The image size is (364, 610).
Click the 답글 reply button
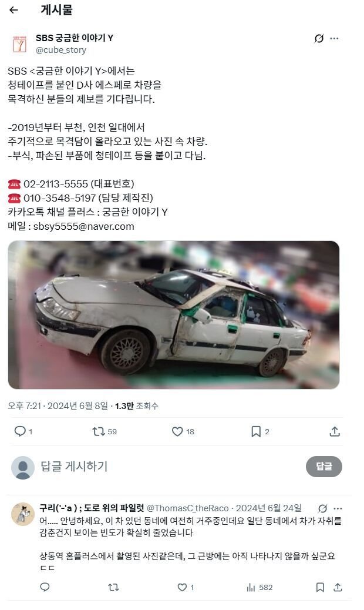coord(324,467)
